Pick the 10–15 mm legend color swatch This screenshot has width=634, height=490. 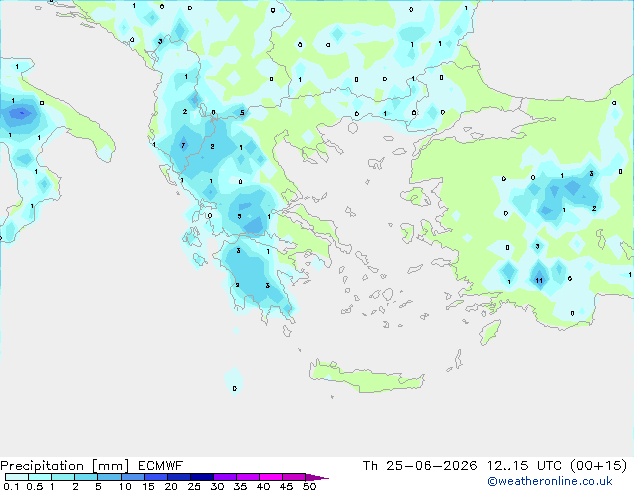tap(133, 477)
